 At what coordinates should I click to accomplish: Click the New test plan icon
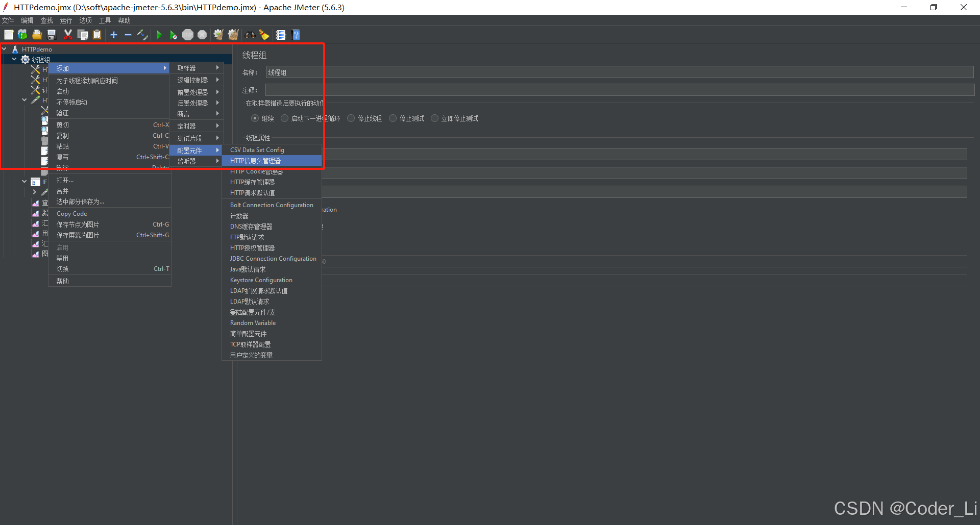point(9,35)
